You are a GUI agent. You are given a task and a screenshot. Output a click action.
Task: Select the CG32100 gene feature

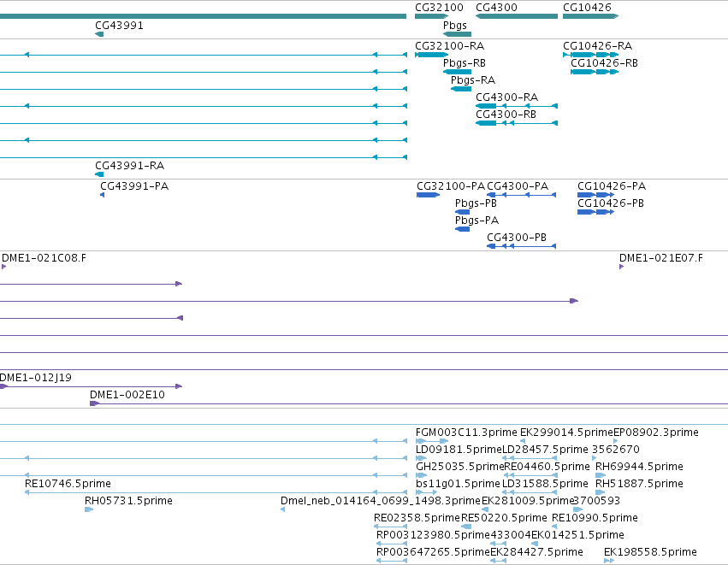431,16
